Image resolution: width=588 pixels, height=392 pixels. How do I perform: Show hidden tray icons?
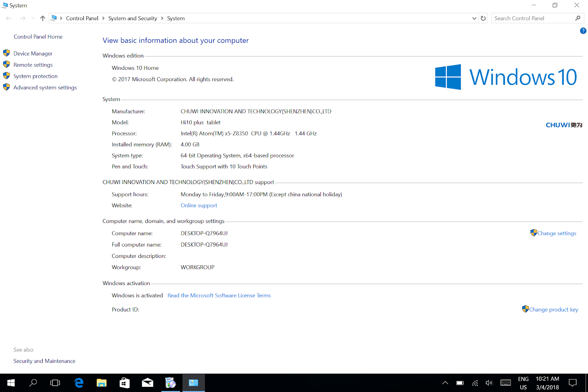coord(445,383)
